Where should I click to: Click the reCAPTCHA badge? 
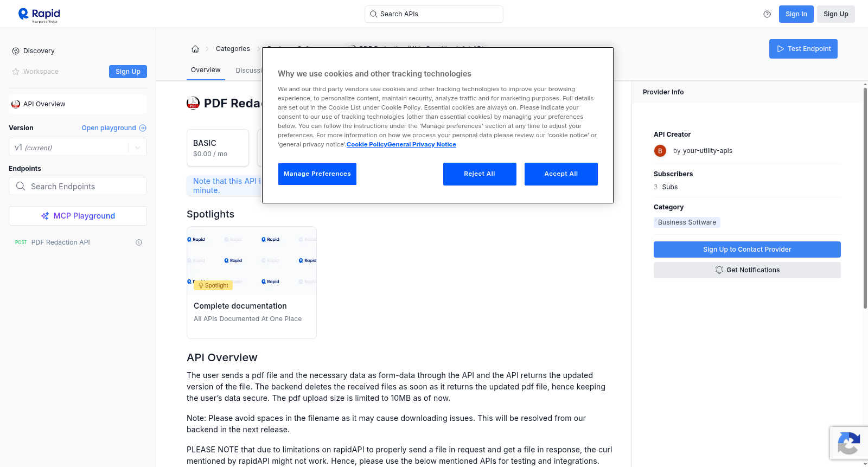(848, 443)
